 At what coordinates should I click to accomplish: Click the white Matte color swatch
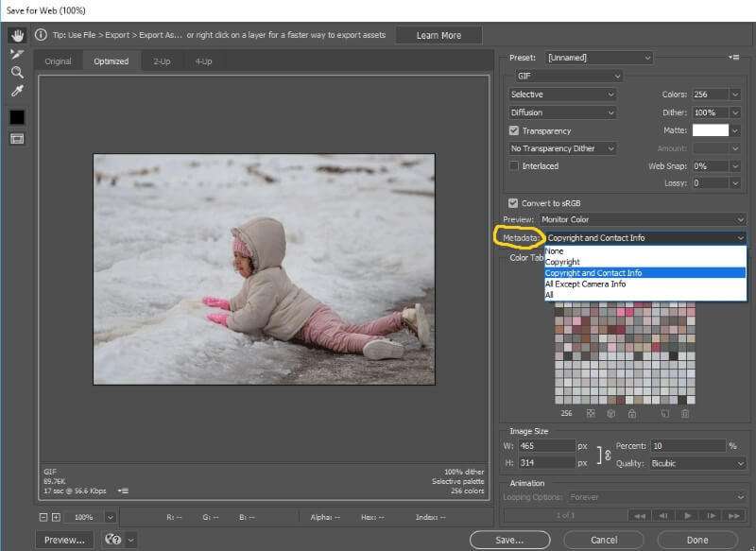(711, 130)
